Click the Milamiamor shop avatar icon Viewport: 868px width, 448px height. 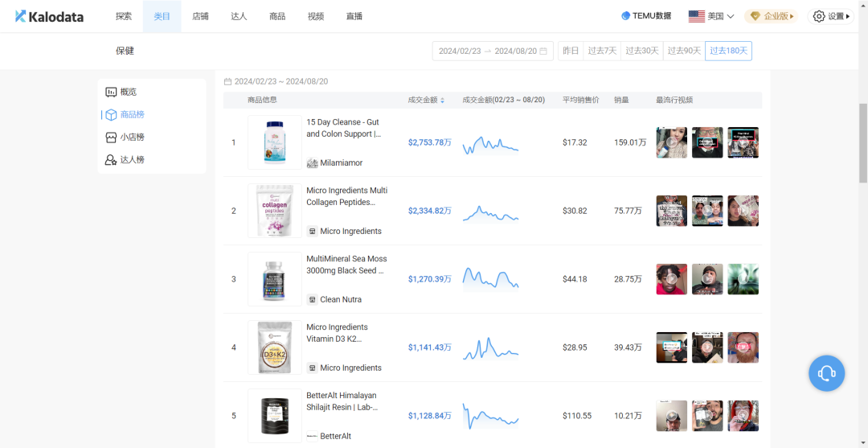click(312, 162)
